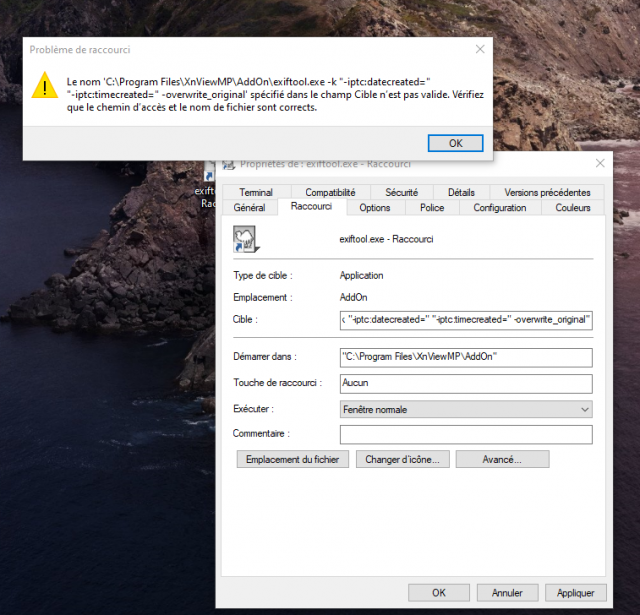Open the Couleurs tab
Screen dimensions: 640x615
click(573, 208)
